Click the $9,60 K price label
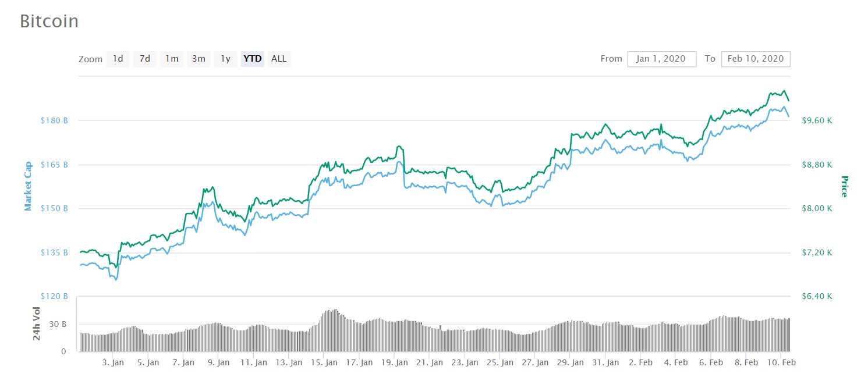 817,121
